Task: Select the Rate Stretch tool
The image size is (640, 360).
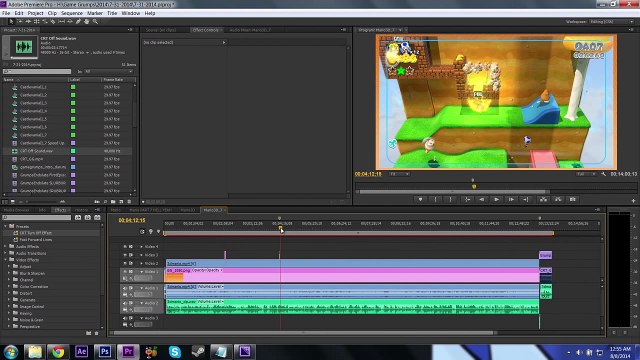Action: pyautogui.click(x=45, y=21)
